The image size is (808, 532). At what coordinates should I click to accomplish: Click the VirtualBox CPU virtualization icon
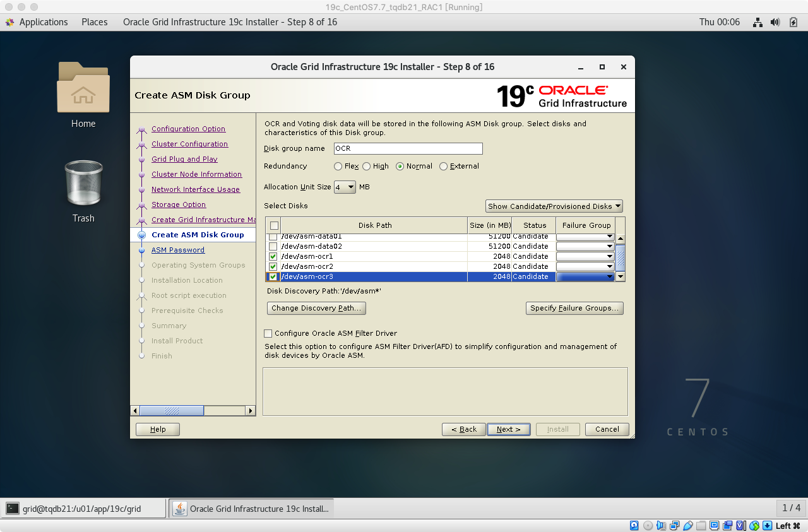pos(741,525)
